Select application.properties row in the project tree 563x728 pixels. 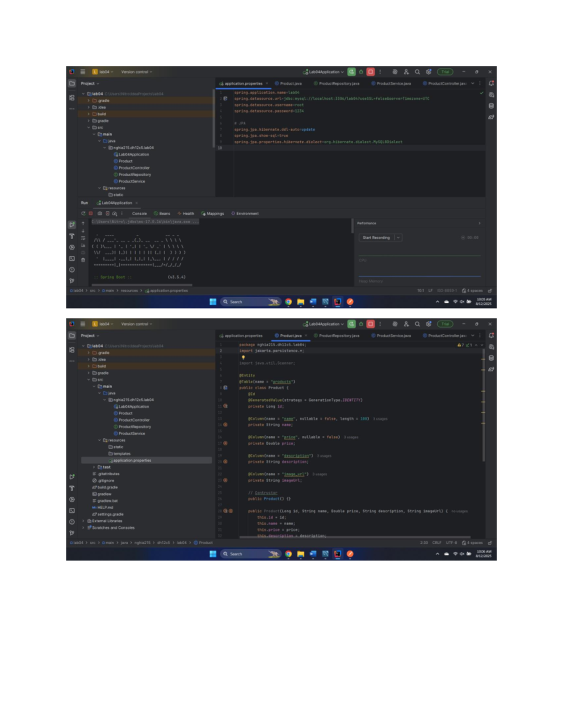click(146, 460)
